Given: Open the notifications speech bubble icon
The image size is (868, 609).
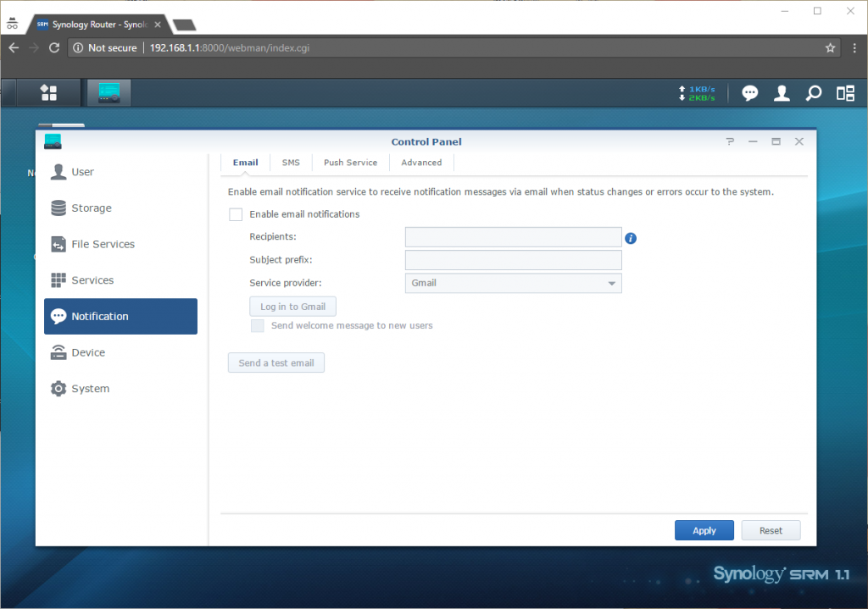Looking at the screenshot, I should click(x=749, y=93).
